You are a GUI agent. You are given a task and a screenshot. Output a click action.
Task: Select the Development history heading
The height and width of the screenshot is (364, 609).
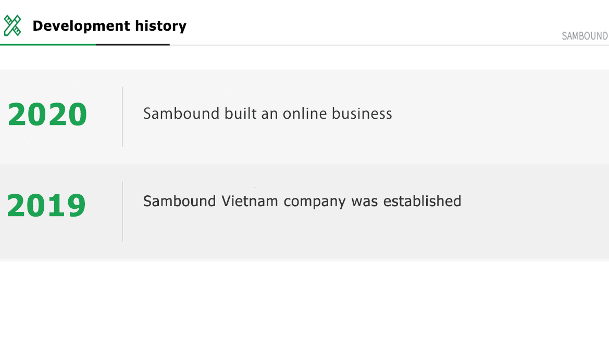109,26
